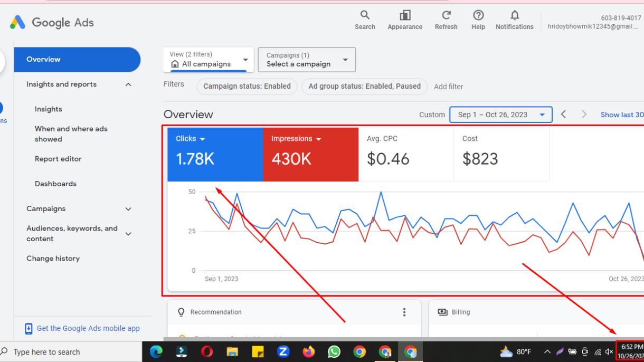The width and height of the screenshot is (644, 362).
Task: Click the 430K impressions value
Action: point(291,159)
